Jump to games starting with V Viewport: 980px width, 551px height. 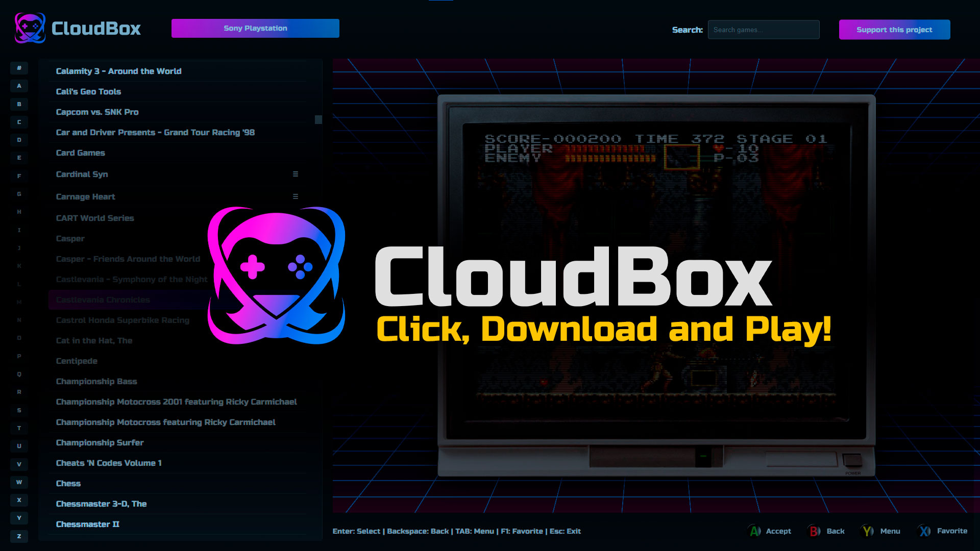click(19, 464)
